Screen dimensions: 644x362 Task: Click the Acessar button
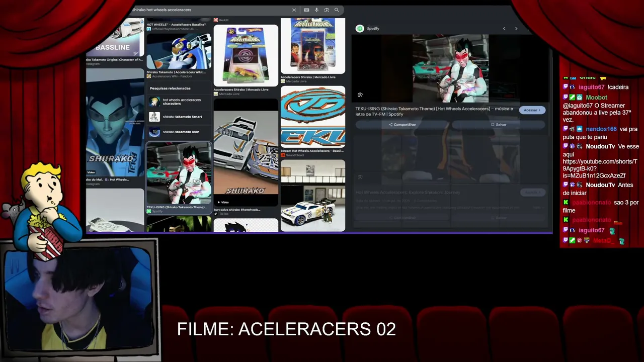pyautogui.click(x=532, y=110)
